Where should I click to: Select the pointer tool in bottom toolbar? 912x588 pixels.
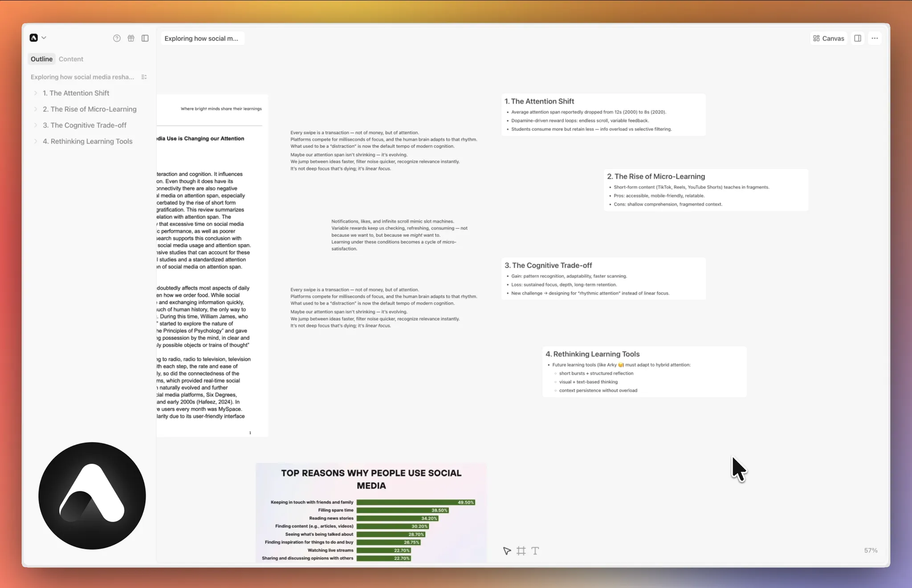[507, 551]
